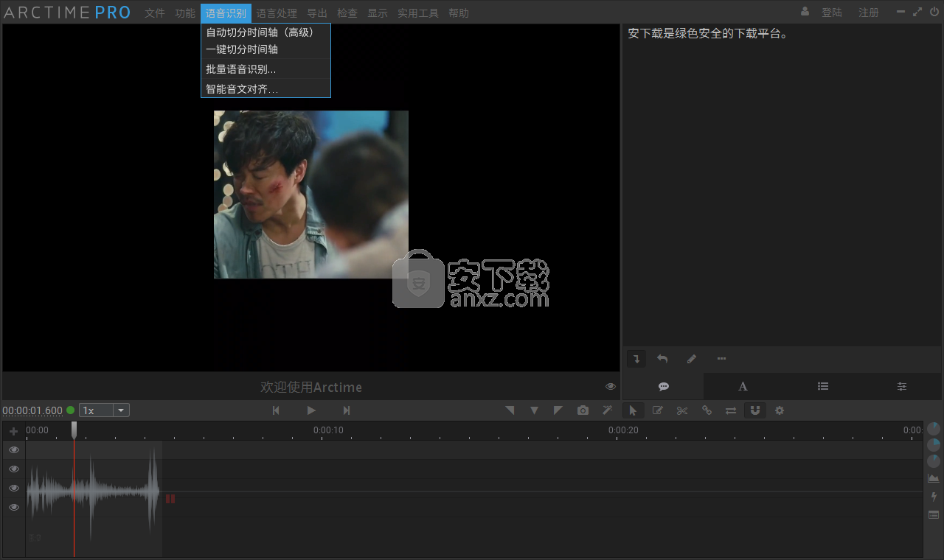Viewport: 944px width, 560px height.
Task: Click the 注册 register link
Action: pos(869,13)
